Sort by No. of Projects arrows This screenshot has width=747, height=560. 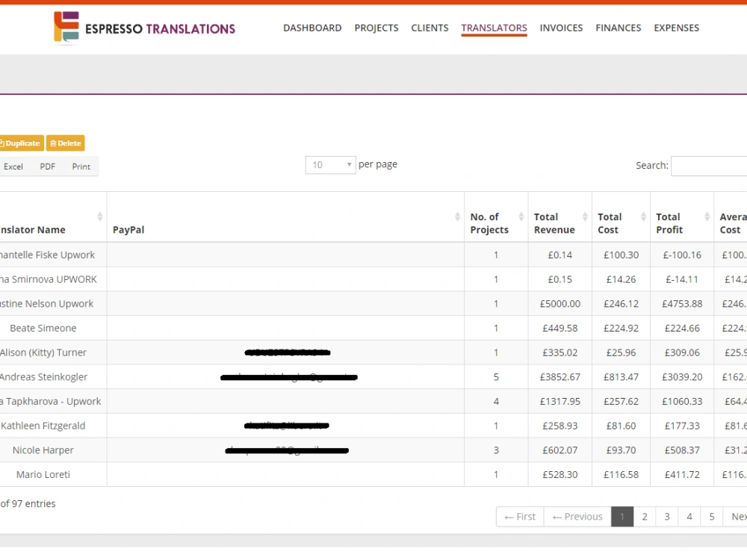pyautogui.click(x=521, y=217)
